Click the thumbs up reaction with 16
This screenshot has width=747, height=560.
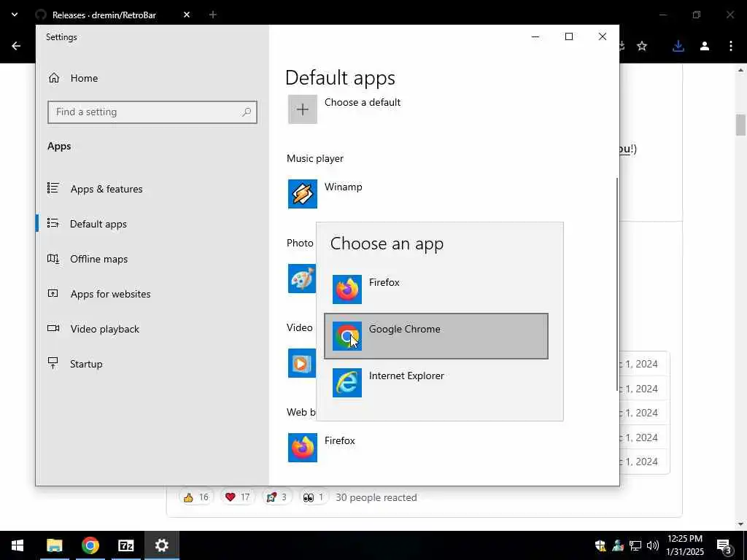pos(196,497)
